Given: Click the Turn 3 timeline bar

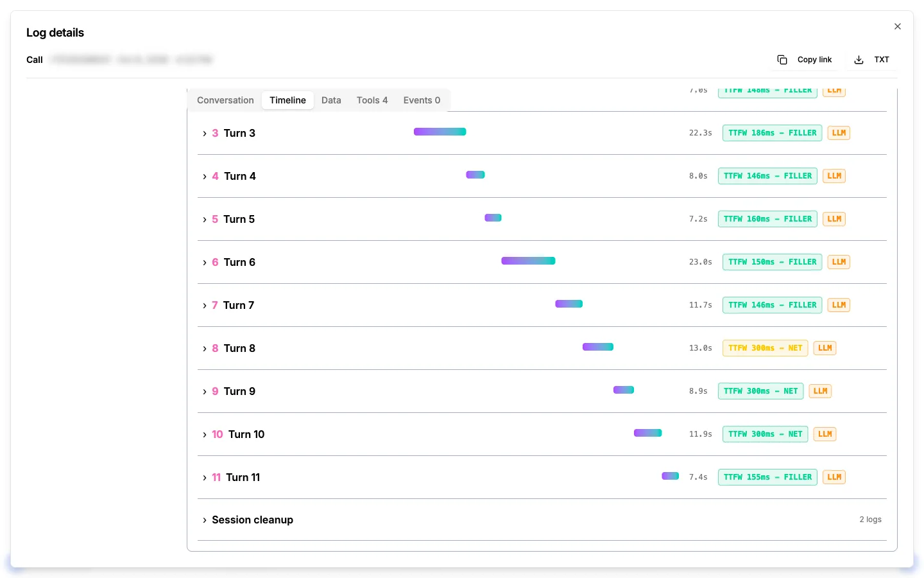Looking at the screenshot, I should point(440,132).
